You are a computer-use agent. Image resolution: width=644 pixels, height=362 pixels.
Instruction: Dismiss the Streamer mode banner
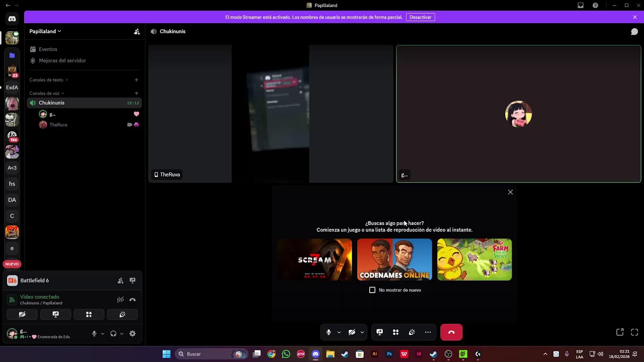(x=635, y=17)
